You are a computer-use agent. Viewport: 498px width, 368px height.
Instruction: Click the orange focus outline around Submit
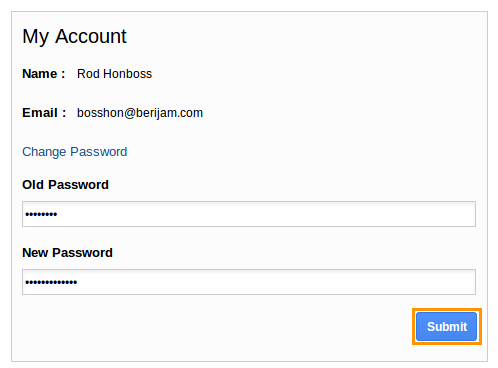click(447, 310)
